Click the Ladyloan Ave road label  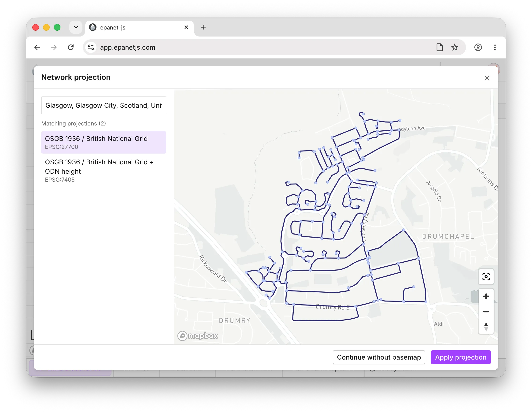tap(410, 128)
